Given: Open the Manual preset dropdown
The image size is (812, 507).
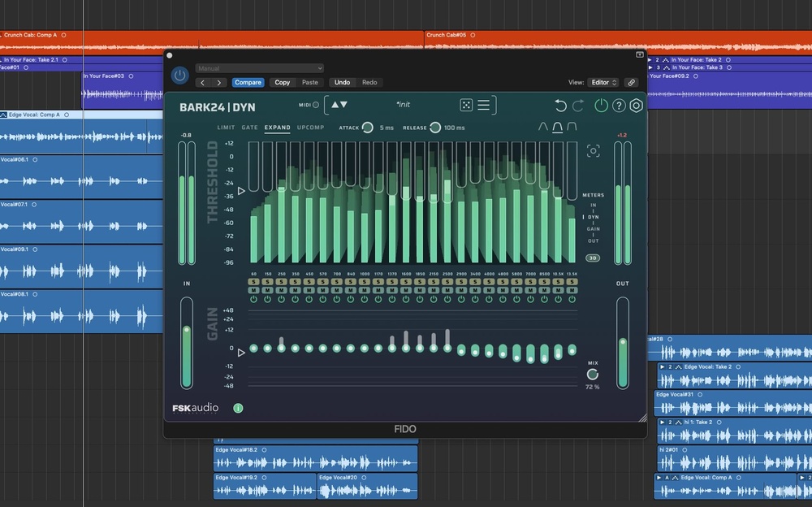Looking at the screenshot, I should [x=259, y=68].
